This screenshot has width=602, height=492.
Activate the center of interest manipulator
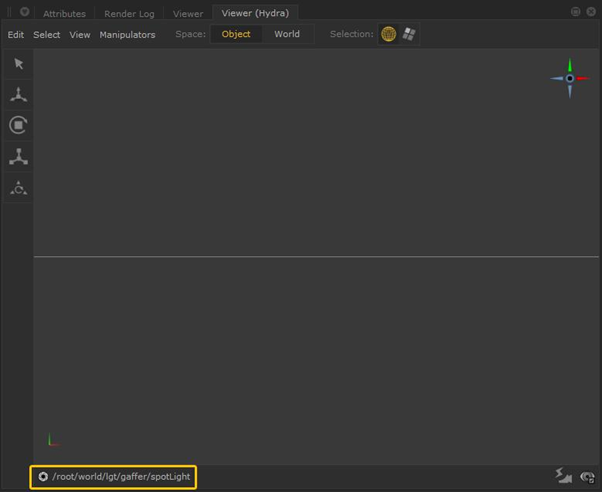tap(18, 188)
